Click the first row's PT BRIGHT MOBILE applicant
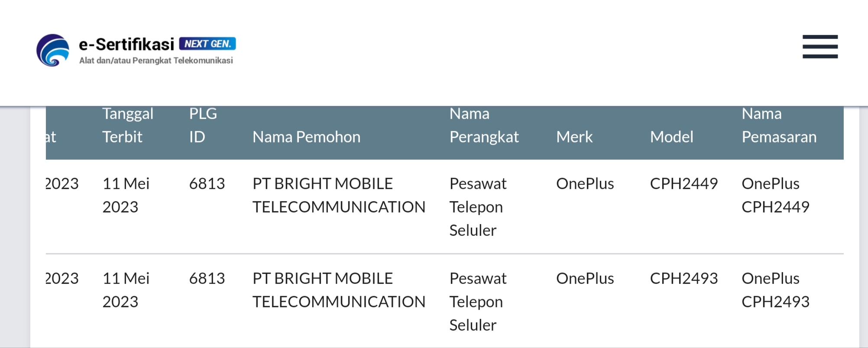 pos(339,195)
